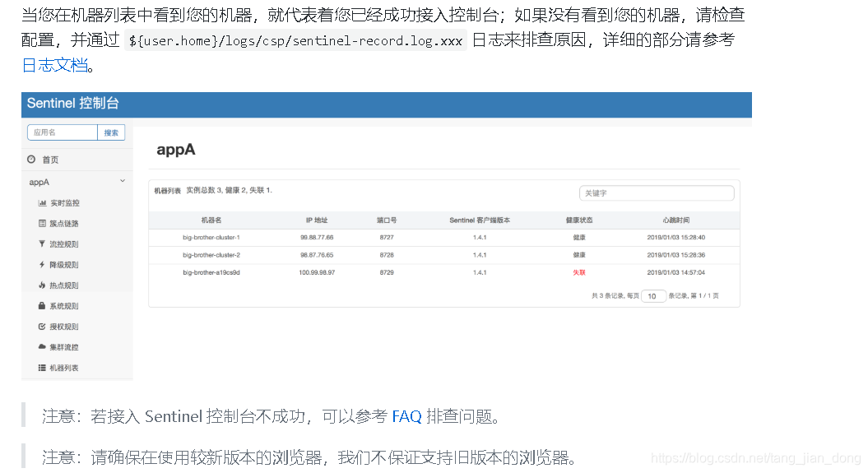Click port number 8729
The width and height of the screenshot is (868, 473).
tap(387, 272)
